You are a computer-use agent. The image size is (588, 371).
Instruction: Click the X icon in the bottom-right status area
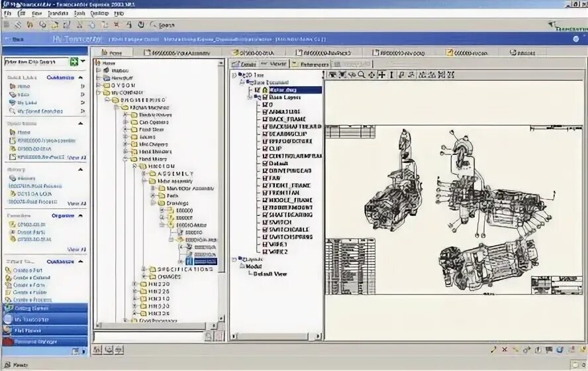point(505,350)
